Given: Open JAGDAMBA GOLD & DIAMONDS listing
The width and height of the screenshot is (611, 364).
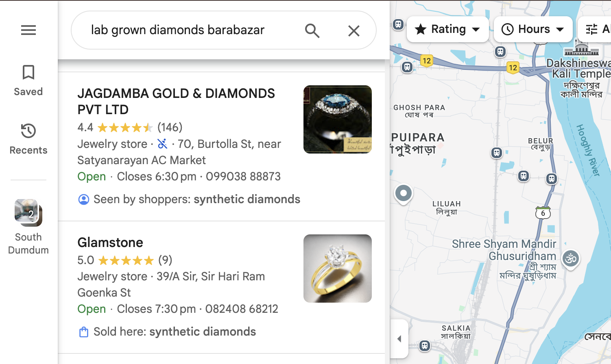Looking at the screenshot, I should point(176,101).
